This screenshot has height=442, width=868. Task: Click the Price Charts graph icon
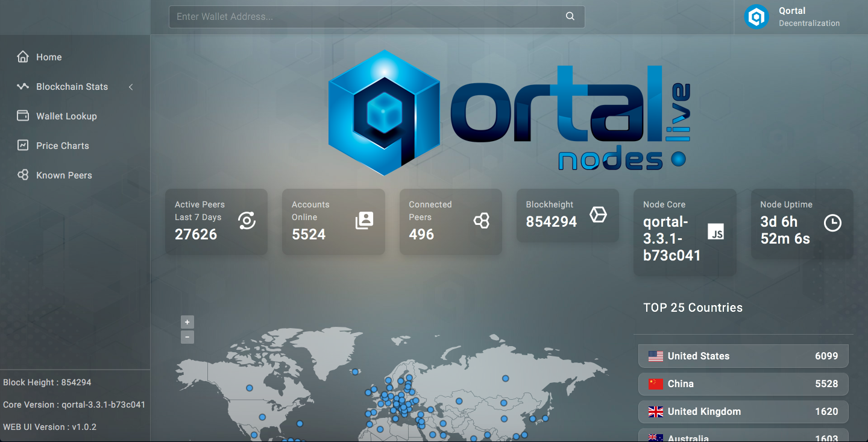[x=23, y=145]
